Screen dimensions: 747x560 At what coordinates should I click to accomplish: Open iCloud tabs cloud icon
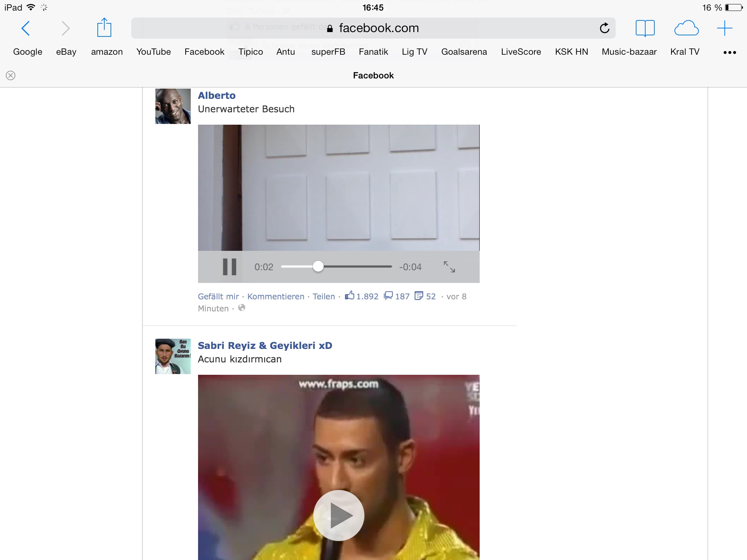(686, 28)
